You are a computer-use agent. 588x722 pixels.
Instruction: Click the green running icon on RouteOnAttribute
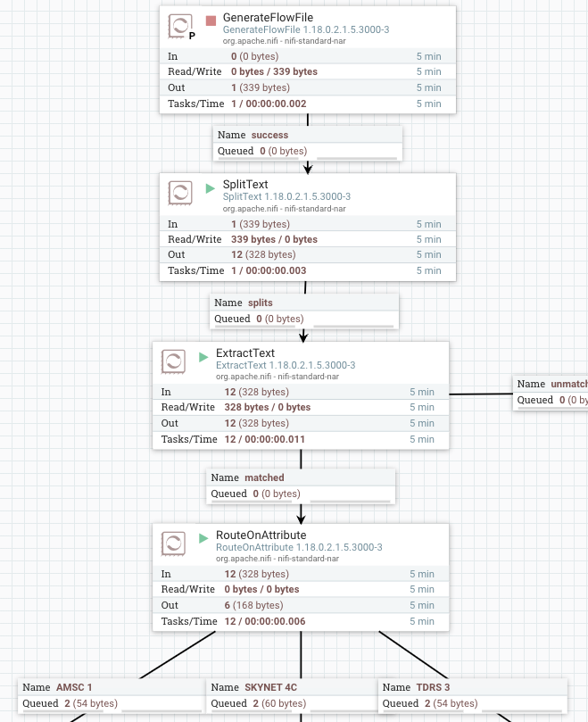click(x=203, y=537)
